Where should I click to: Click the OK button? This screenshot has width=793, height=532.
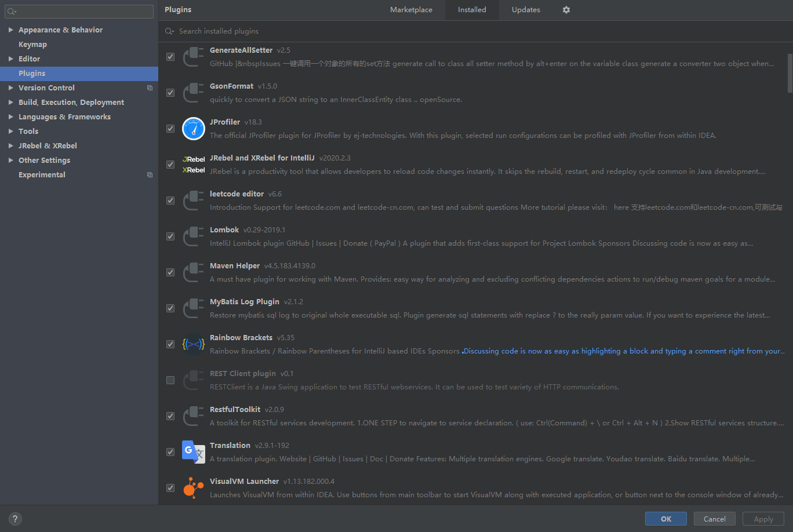tap(666, 519)
